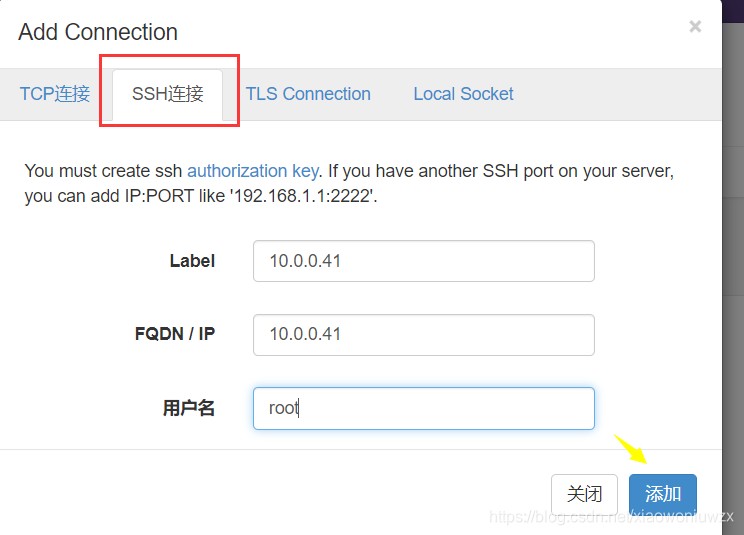
Task: Select the SSH连接 tab
Action: click(168, 95)
